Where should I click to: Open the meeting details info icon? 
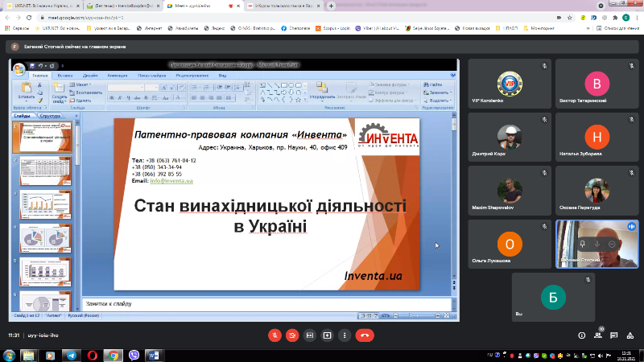point(582,335)
